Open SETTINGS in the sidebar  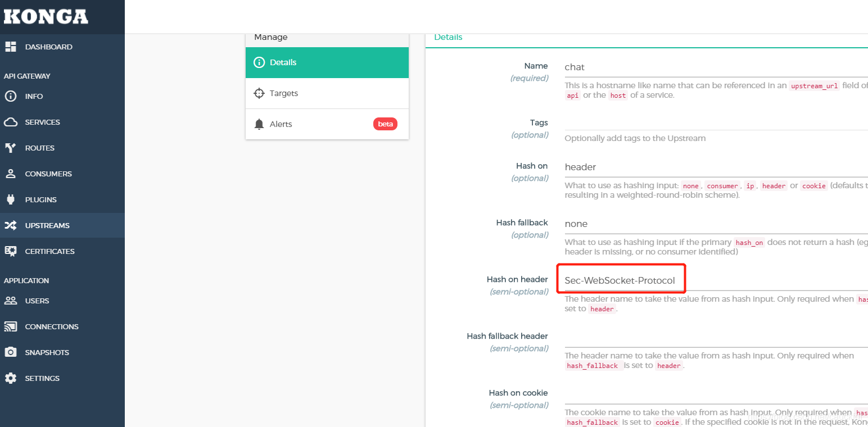[x=62, y=378]
